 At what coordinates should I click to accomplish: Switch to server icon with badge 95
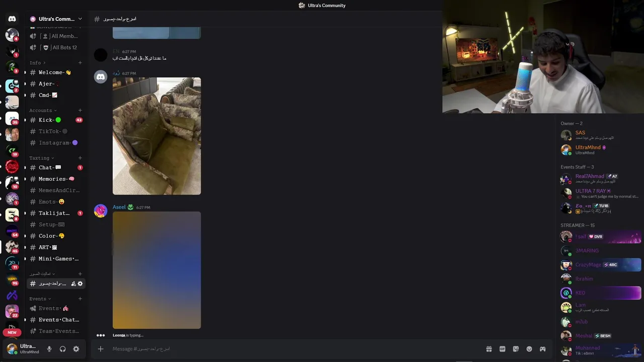pyautogui.click(x=12, y=280)
